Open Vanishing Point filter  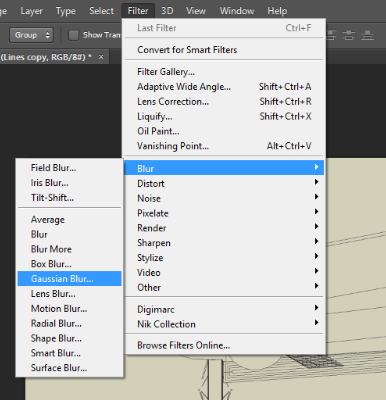click(x=224, y=146)
